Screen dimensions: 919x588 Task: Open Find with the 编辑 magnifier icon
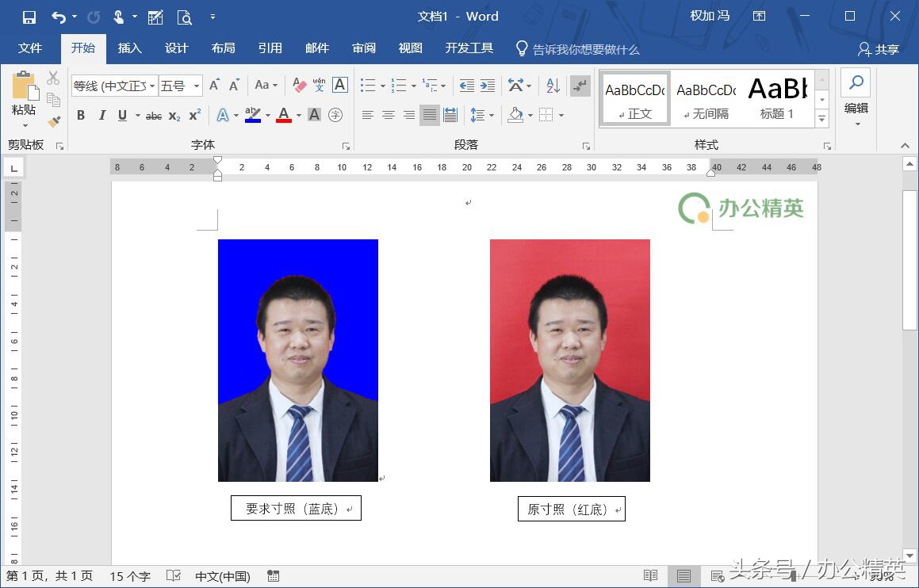[x=856, y=82]
